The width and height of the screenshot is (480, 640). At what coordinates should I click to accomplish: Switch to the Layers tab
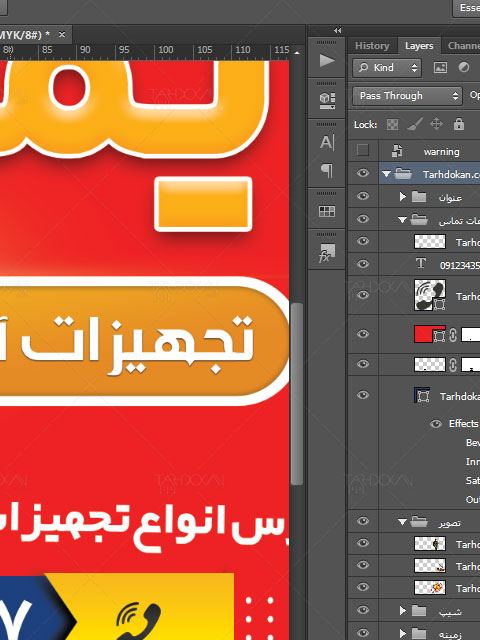pyautogui.click(x=419, y=46)
